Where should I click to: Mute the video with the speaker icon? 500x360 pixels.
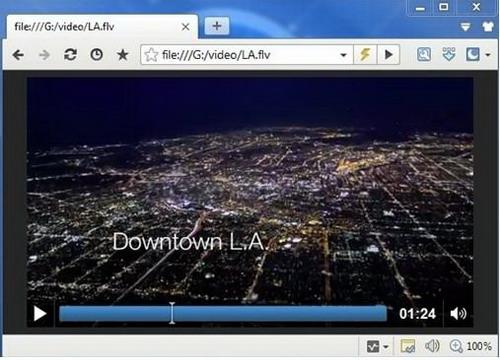tap(458, 314)
